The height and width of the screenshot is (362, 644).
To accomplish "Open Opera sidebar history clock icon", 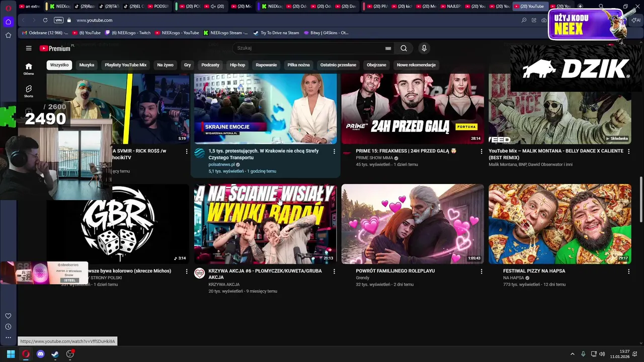I will [8, 327].
